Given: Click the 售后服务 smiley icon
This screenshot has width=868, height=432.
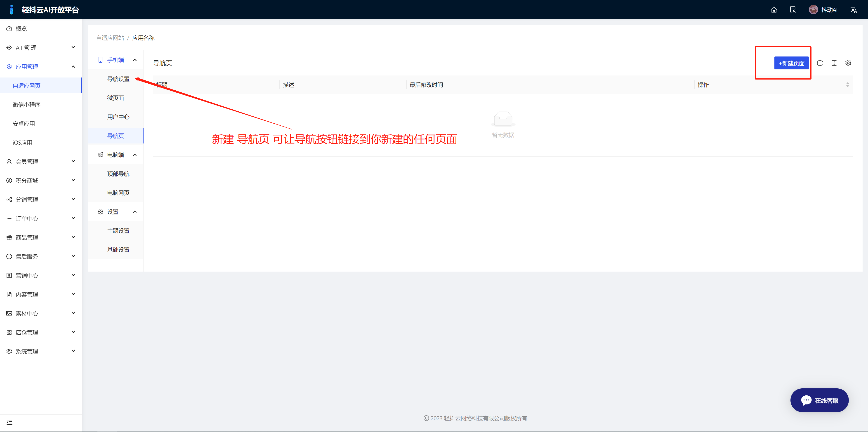Looking at the screenshot, I should [x=9, y=257].
